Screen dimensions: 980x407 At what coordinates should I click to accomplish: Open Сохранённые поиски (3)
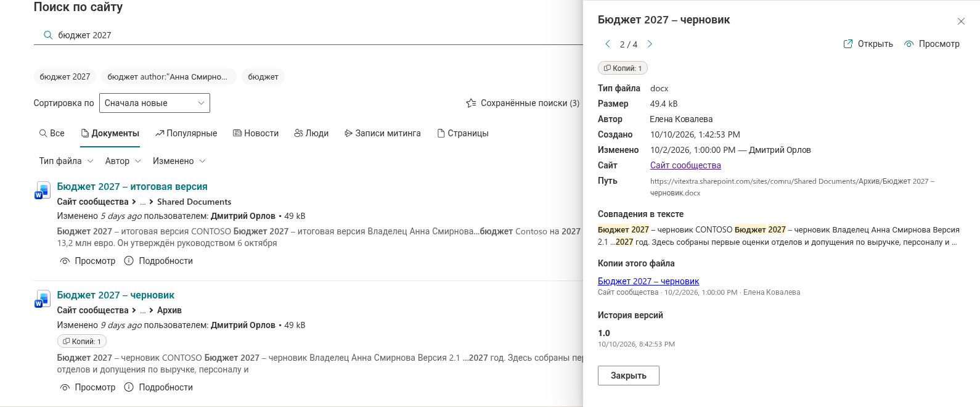click(523, 103)
